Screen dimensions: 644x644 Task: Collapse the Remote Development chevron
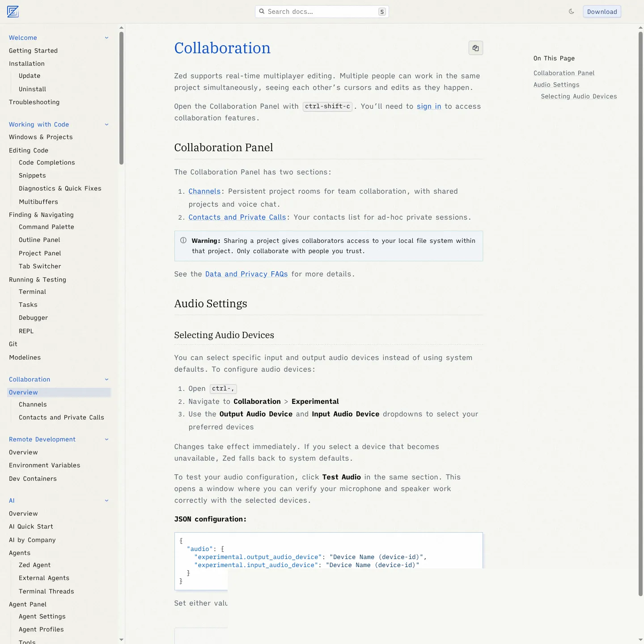point(106,439)
